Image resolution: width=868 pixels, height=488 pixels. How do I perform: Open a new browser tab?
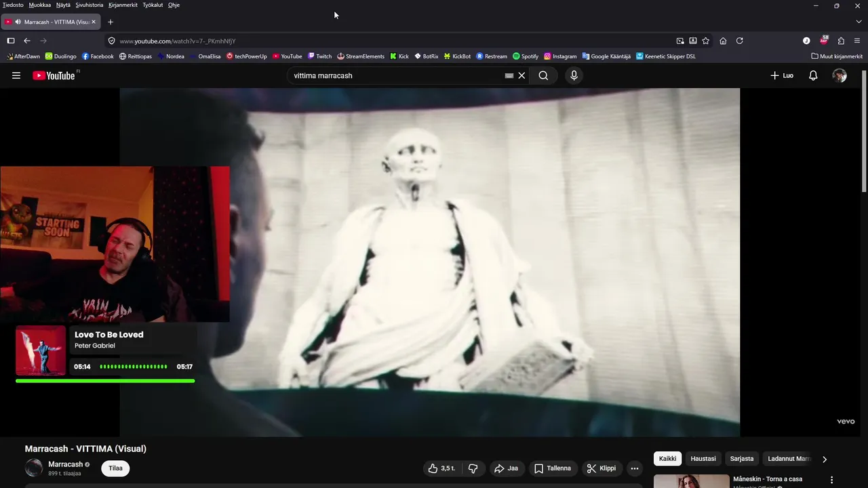pos(111,22)
